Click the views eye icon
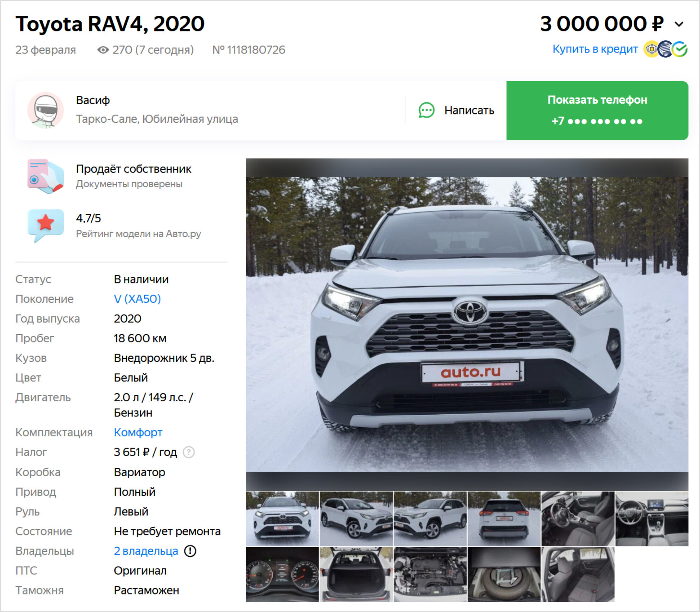The width and height of the screenshot is (700, 612). coord(103,50)
